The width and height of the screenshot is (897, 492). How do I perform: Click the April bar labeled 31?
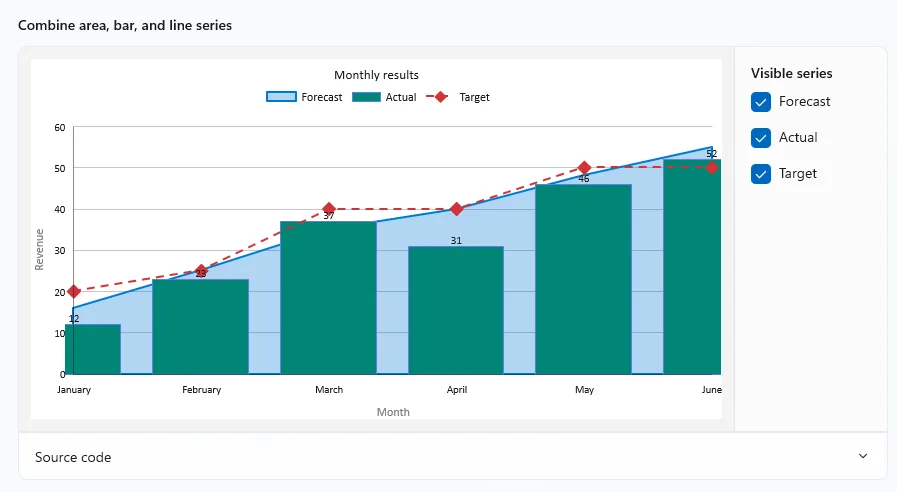click(x=456, y=311)
